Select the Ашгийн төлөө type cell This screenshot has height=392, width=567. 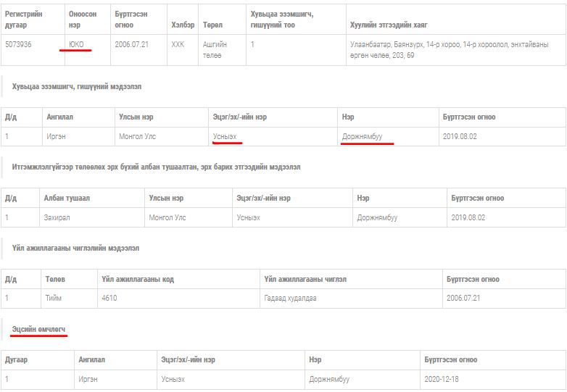(215, 49)
